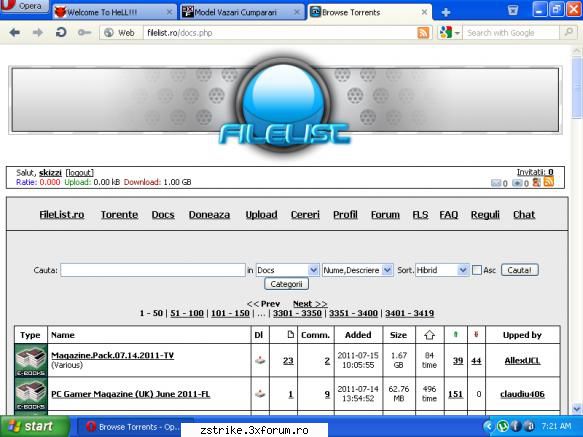
Task: Open a new tab with plus button
Action: (446, 13)
